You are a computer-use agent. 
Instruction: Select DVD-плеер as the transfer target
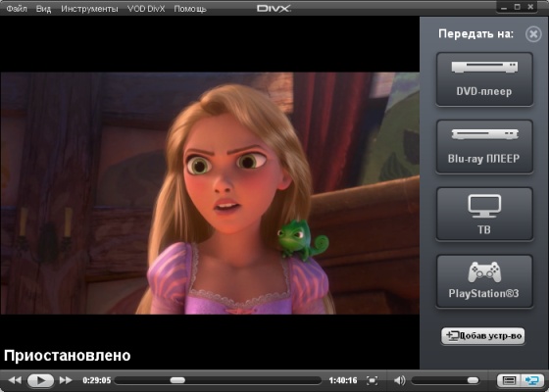click(484, 79)
